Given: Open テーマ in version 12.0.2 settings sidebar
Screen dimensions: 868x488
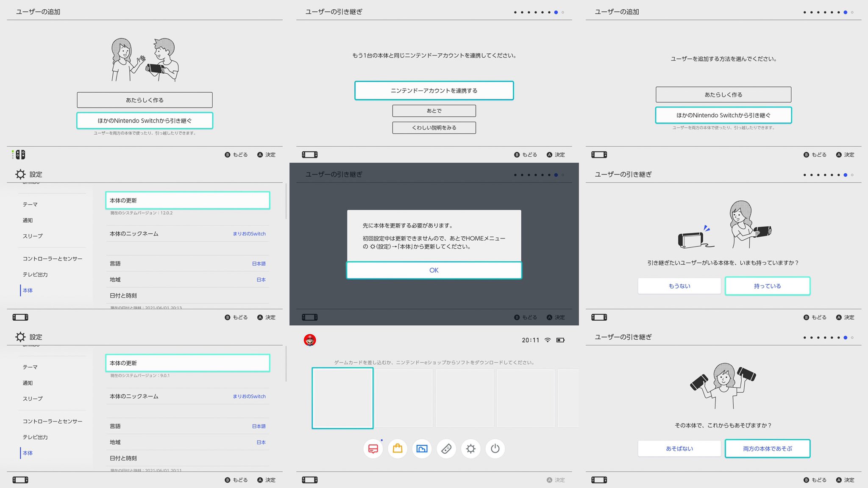Looking at the screenshot, I should [x=30, y=204].
